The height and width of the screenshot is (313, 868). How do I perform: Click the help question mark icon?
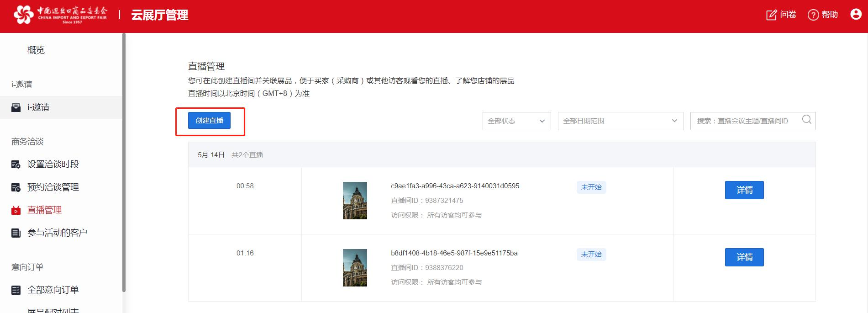[x=813, y=15]
